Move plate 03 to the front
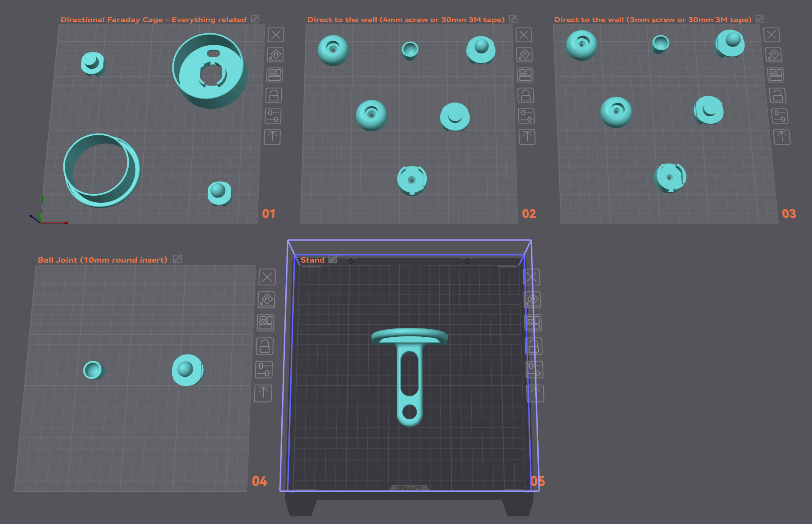 point(782,137)
